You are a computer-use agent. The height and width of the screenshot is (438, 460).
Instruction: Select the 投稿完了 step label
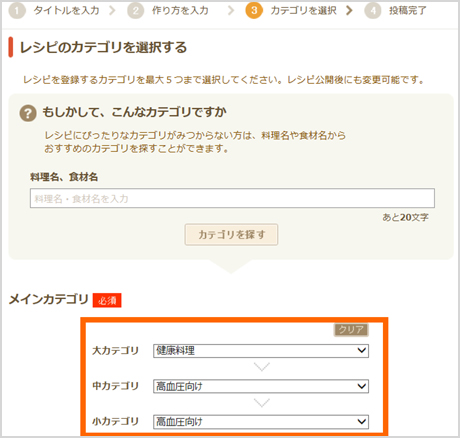(x=408, y=11)
